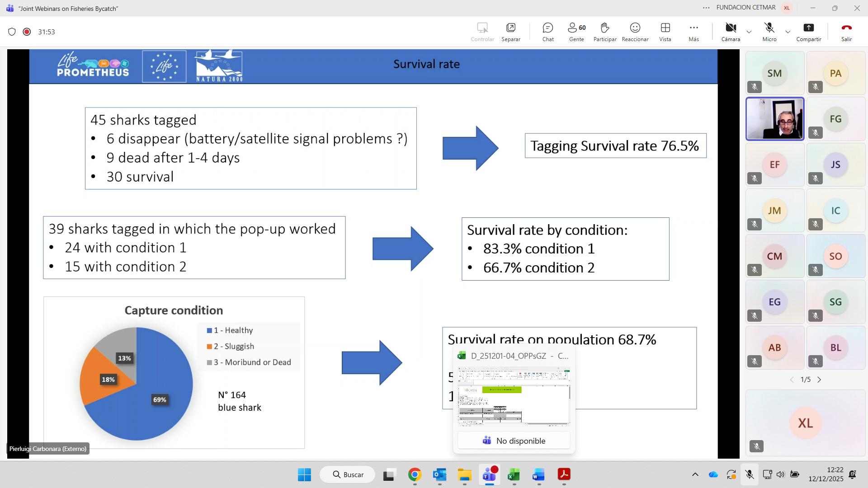Screen dimensions: 868x488
Task: Open the Chat panel icon
Action: click(548, 32)
